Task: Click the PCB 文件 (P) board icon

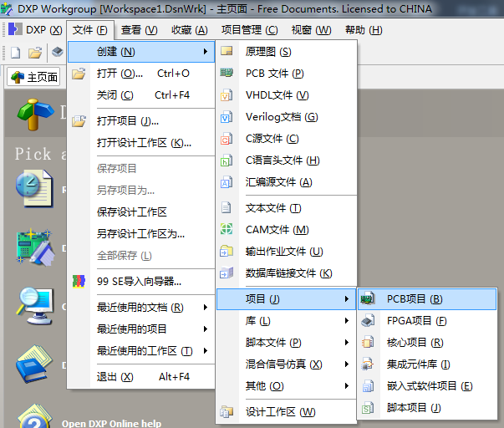Action: click(x=227, y=73)
